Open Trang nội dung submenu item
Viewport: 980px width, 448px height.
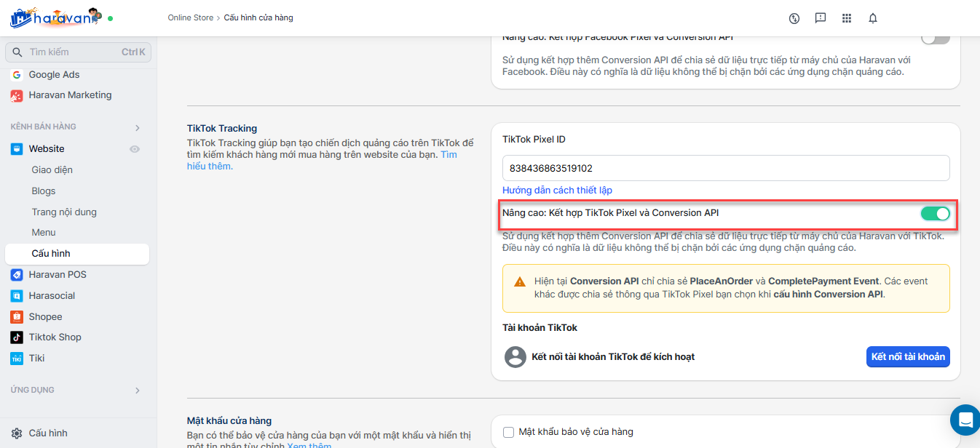(64, 212)
